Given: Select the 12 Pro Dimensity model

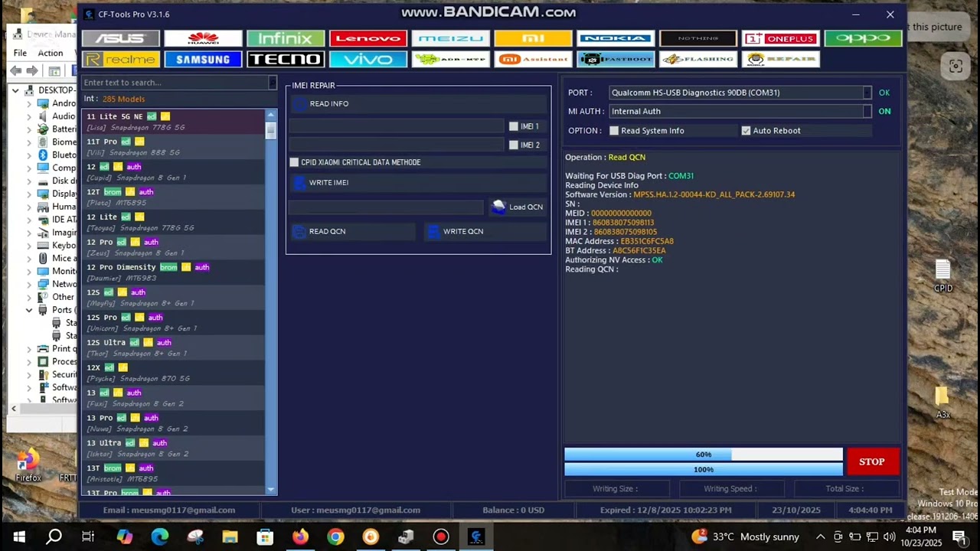Looking at the screenshot, I should (173, 272).
